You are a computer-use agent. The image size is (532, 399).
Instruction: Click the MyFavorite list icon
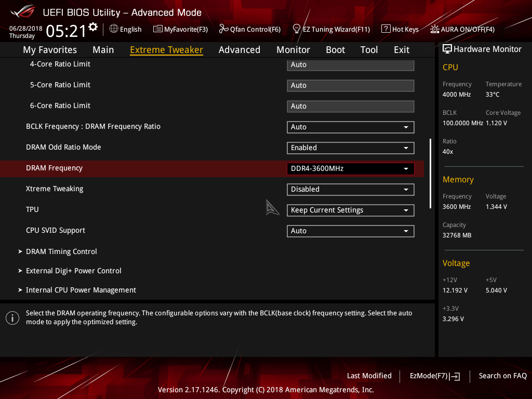pyautogui.click(x=158, y=29)
